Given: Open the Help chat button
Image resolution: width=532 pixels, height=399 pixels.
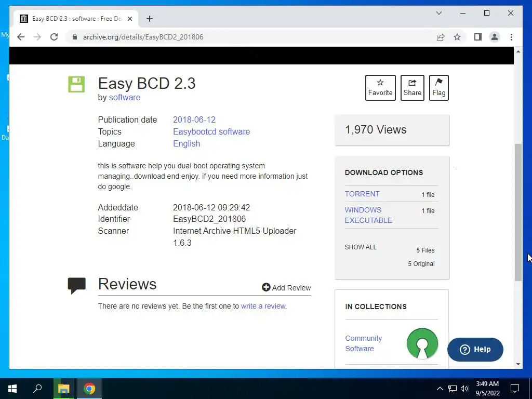Looking at the screenshot, I should tap(475, 350).
